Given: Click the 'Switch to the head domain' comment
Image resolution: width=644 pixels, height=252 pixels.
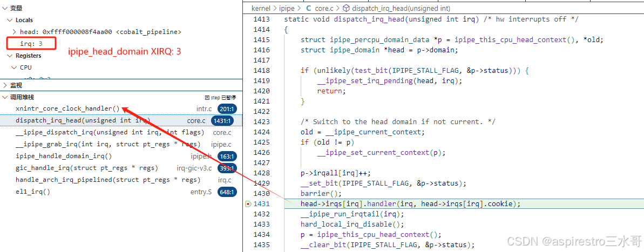Looking at the screenshot, I should [x=398, y=122].
